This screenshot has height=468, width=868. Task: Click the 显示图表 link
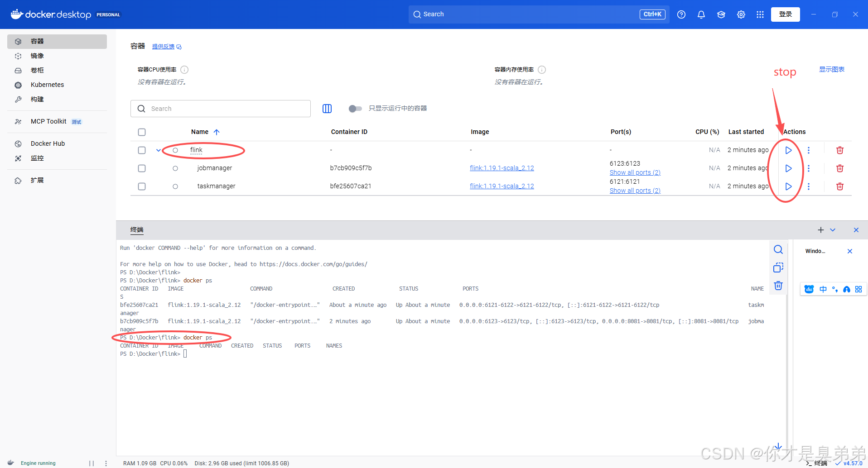[x=832, y=69]
